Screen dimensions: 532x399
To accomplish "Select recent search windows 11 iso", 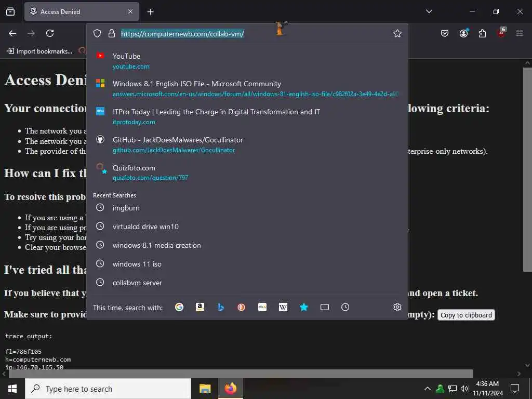I will [x=247, y=263].
